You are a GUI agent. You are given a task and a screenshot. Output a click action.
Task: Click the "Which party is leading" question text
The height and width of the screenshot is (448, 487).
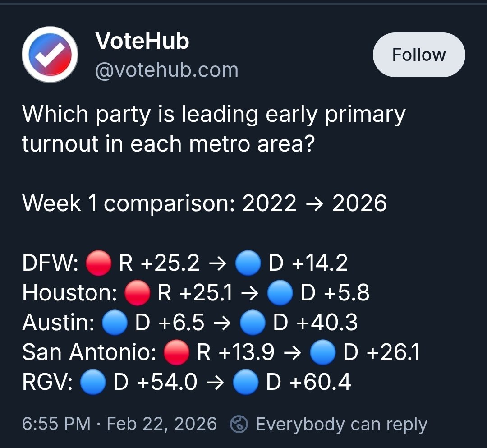click(x=214, y=129)
